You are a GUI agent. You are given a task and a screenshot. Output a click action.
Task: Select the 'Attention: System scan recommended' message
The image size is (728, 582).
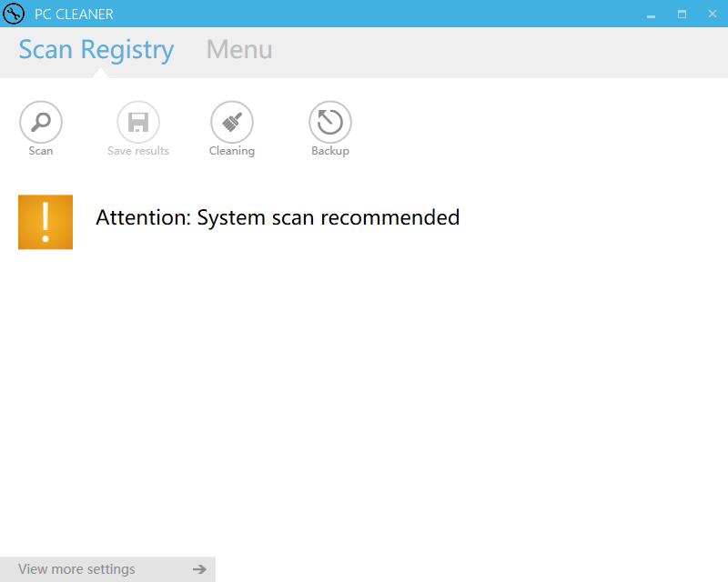coord(278,217)
